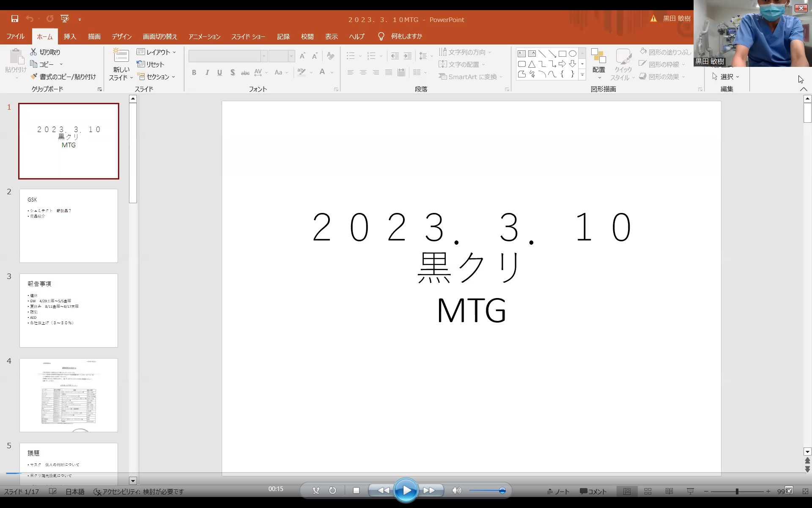812x508 pixels.
Task: Click the increase indent icon
Action: (408, 56)
